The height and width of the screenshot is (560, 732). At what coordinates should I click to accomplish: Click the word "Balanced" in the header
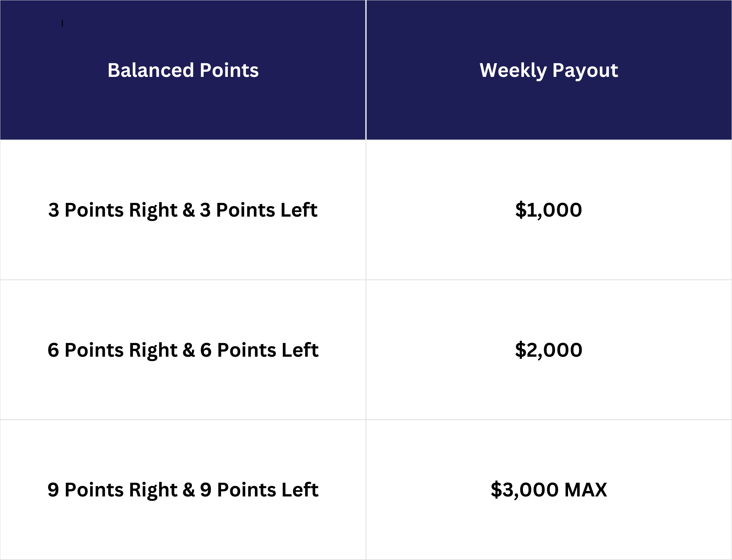click(x=151, y=70)
